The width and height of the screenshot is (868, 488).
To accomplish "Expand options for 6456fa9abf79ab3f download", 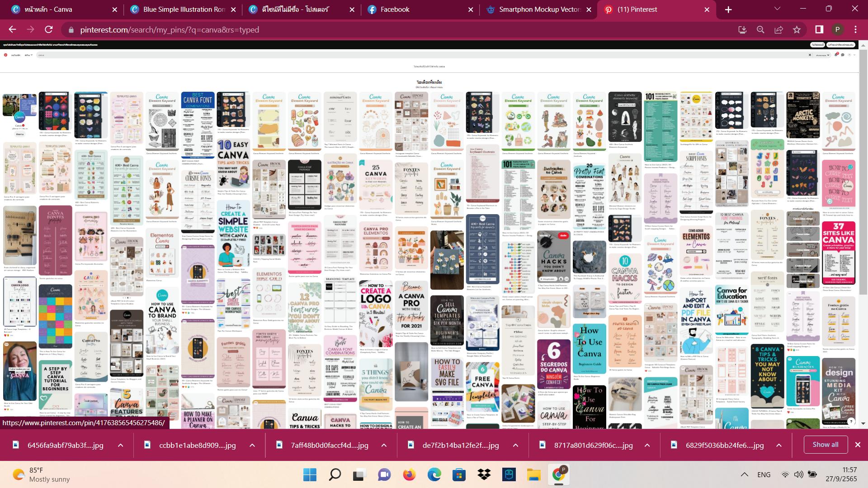I will 121,445.
